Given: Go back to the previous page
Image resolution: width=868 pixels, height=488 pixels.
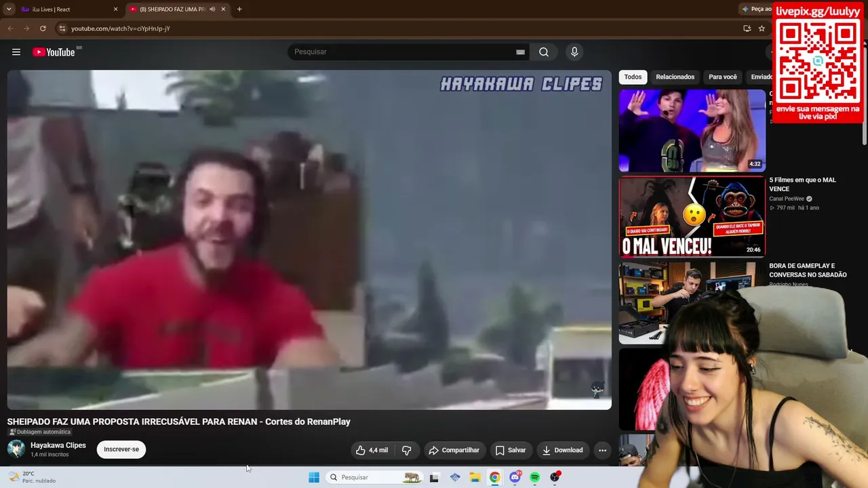Looking at the screenshot, I should point(10,28).
